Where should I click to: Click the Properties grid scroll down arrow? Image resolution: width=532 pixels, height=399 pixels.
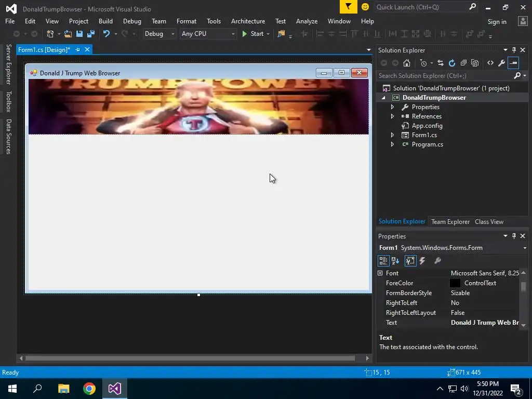[524, 325]
